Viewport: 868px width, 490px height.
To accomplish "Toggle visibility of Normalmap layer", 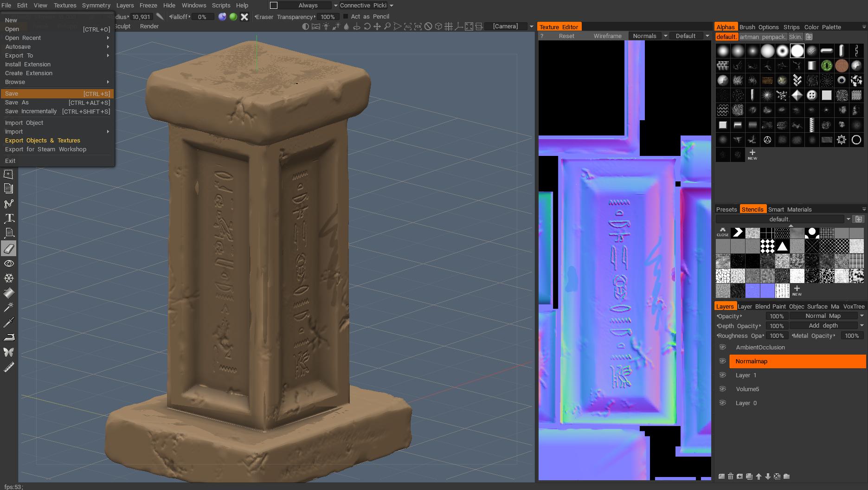I will tap(722, 361).
